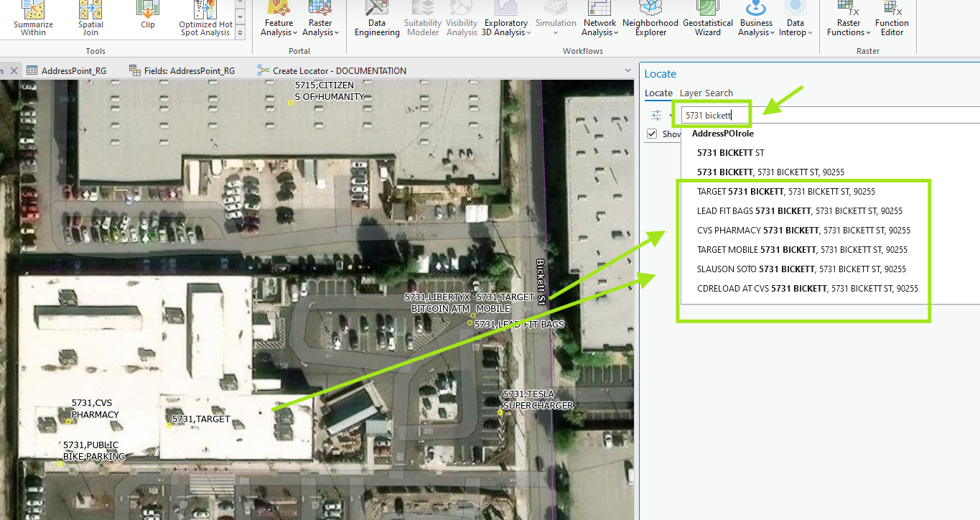The height and width of the screenshot is (520, 980).
Task: Click the 5731,TARGET MOBILE map point
Action: [x=473, y=315]
